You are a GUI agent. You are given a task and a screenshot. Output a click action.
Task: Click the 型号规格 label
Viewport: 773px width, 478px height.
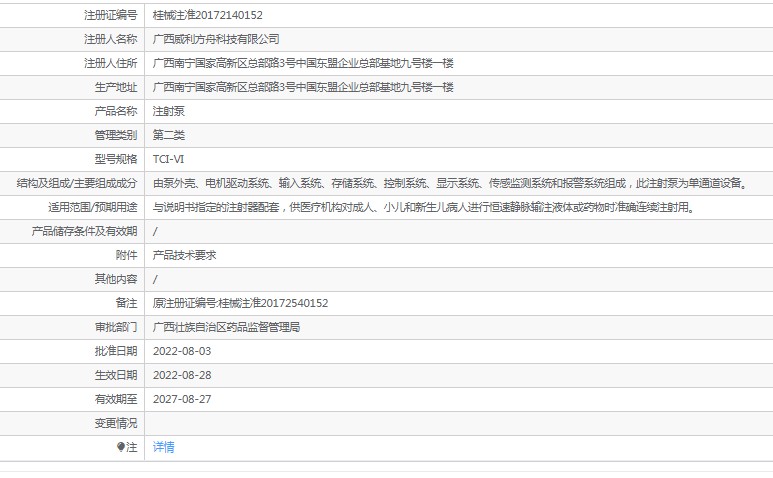click(x=116, y=159)
